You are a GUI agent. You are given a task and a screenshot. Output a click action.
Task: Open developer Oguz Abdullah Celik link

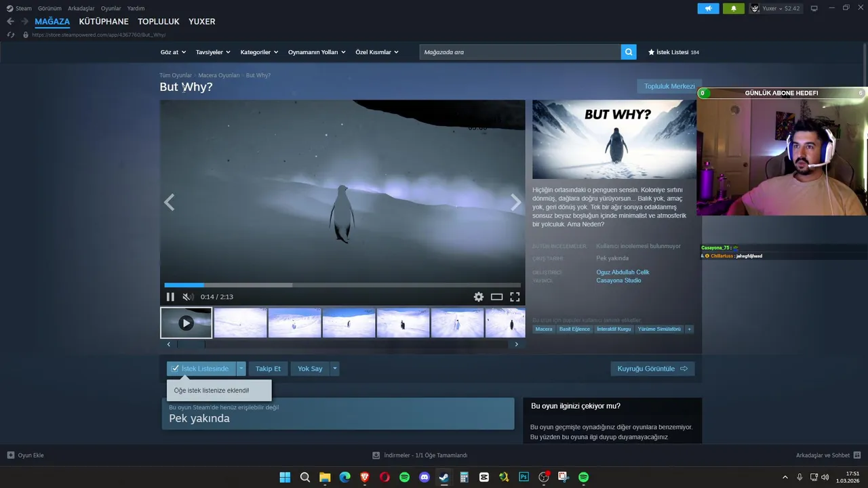(623, 272)
